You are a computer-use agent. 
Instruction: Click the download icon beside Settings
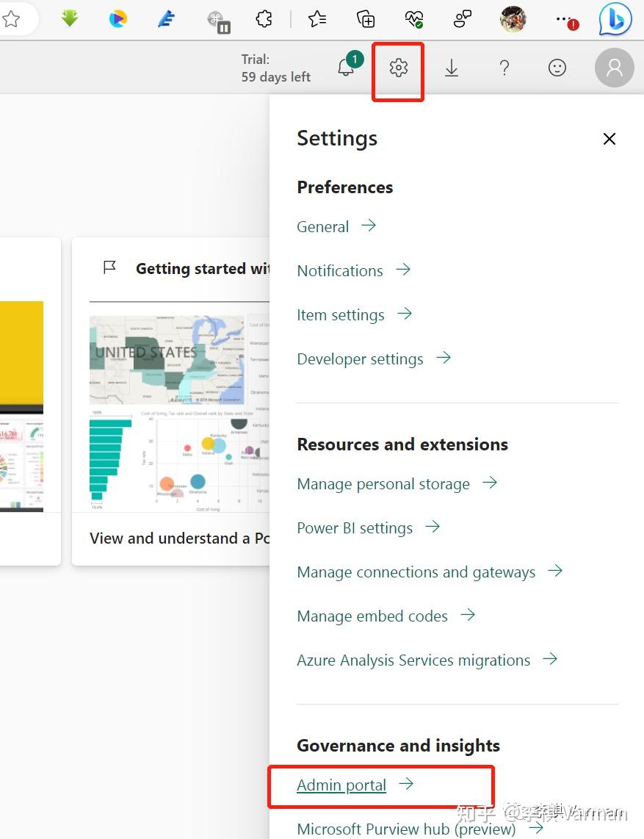pos(451,68)
